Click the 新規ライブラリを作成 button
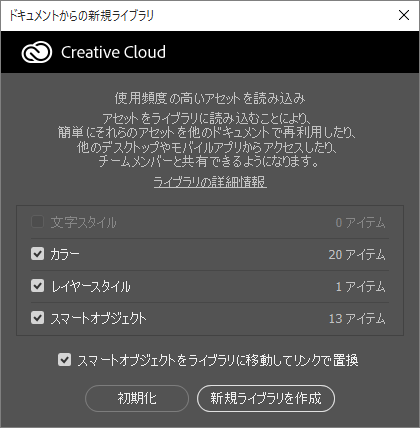Viewport: 420px width, 428px height. click(x=266, y=398)
